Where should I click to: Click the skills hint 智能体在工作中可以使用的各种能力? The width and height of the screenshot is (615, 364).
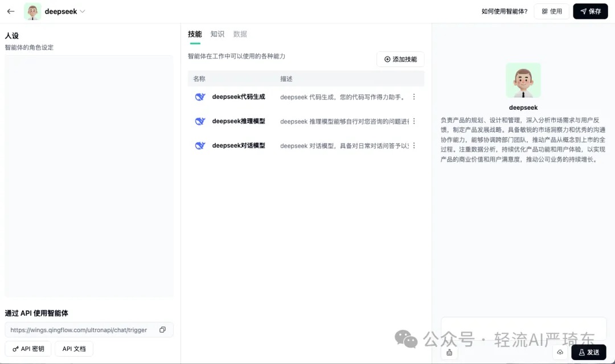point(236,56)
